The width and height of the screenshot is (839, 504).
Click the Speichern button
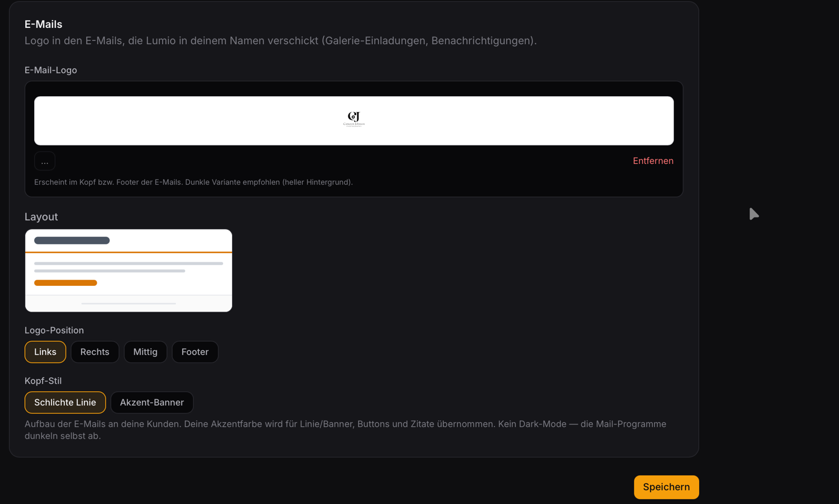click(x=666, y=487)
